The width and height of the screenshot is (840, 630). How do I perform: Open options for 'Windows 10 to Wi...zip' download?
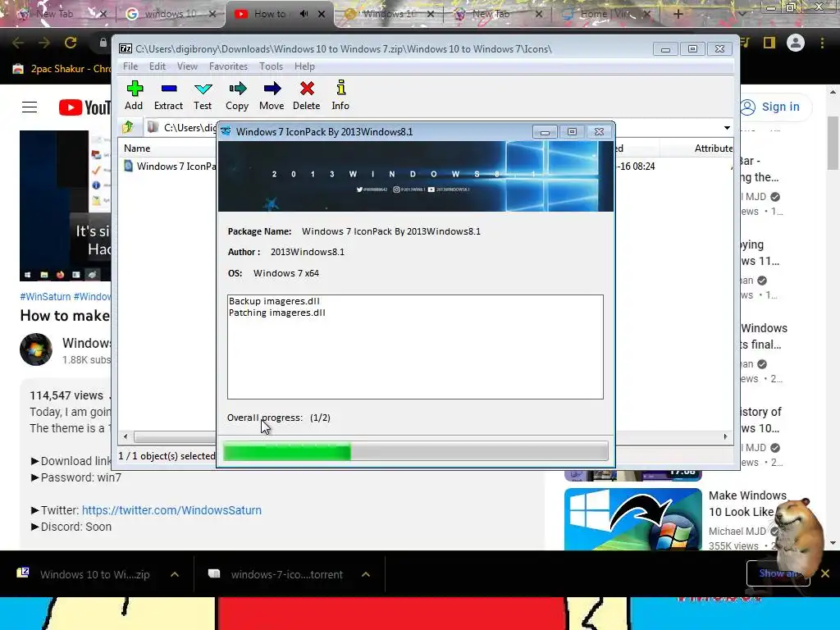pos(175,574)
